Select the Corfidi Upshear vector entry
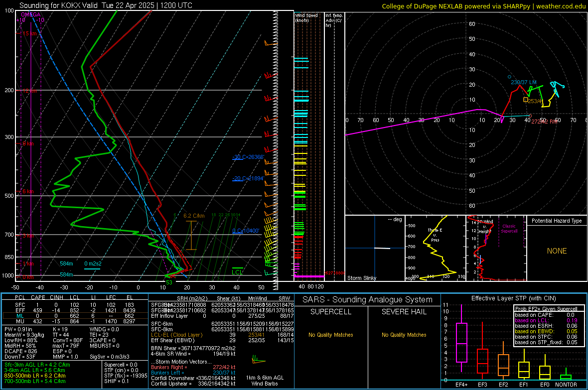Viewport: 588px width, 390px height. pyautogui.click(x=193, y=384)
